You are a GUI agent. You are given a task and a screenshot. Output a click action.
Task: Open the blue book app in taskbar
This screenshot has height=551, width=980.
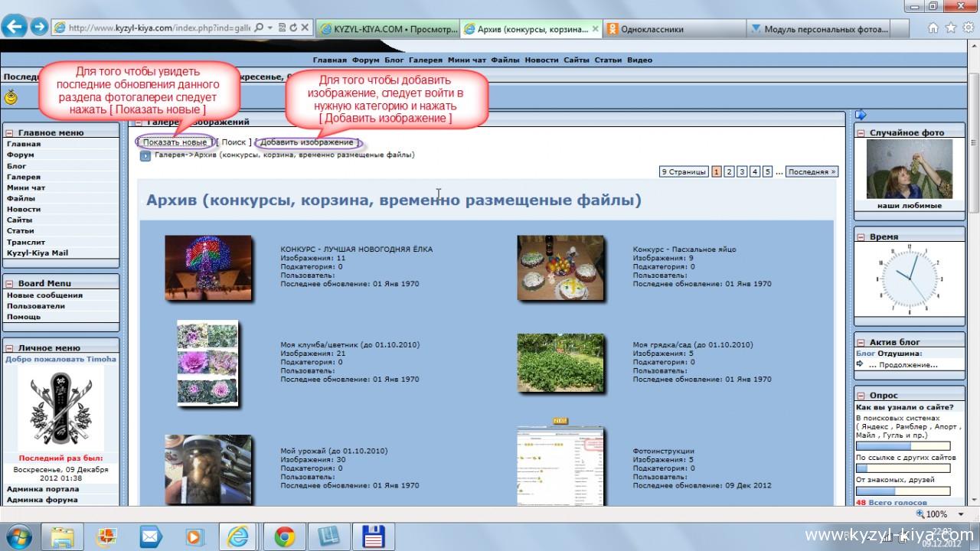(x=328, y=536)
